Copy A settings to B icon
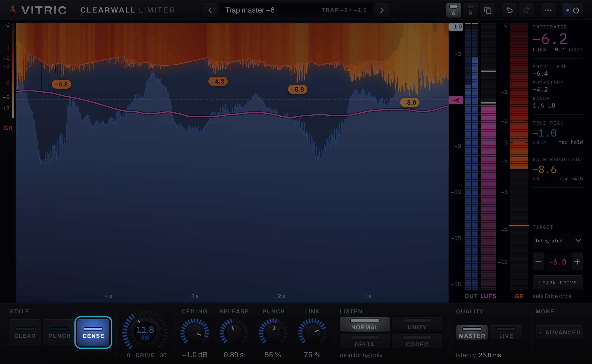This screenshot has width=592, height=364. click(488, 10)
